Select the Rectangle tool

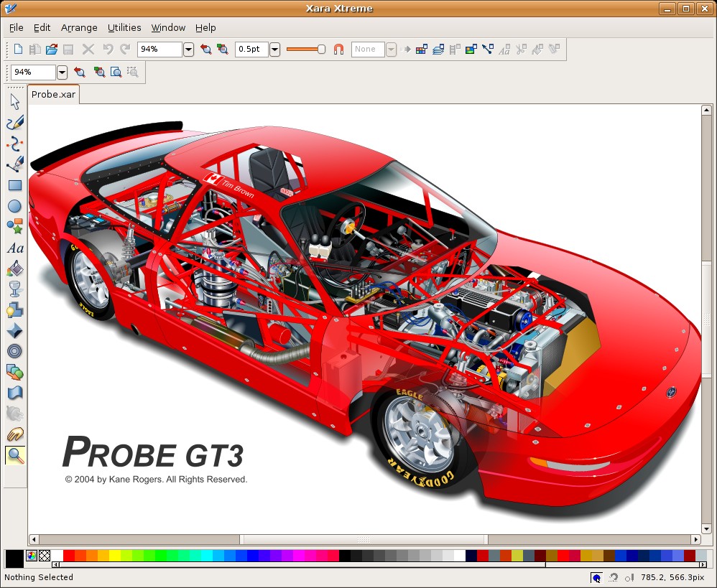click(14, 185)
